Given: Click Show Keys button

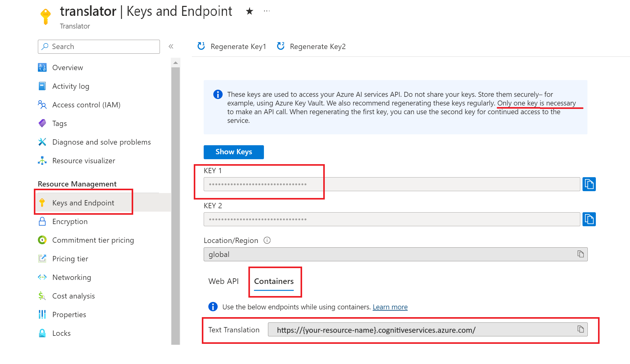Looking at the screenshot, I should click(233, 152).
